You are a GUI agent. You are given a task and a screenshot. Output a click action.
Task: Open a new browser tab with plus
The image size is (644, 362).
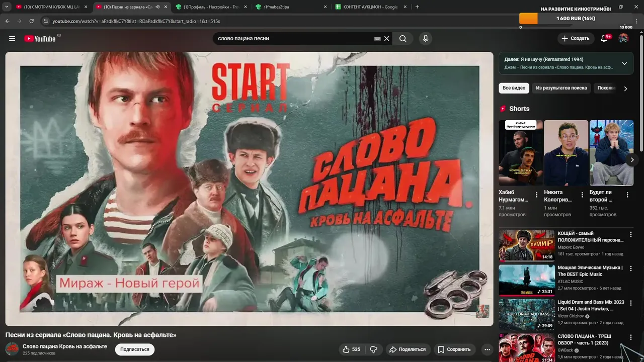(x=417, y=7)
